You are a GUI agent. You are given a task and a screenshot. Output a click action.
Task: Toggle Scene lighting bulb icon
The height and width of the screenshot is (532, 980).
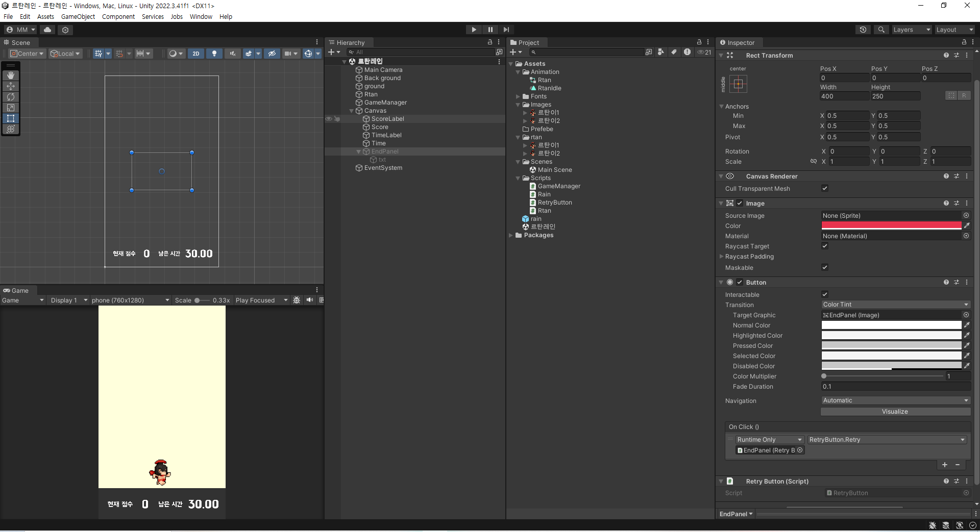click(214, 54)
